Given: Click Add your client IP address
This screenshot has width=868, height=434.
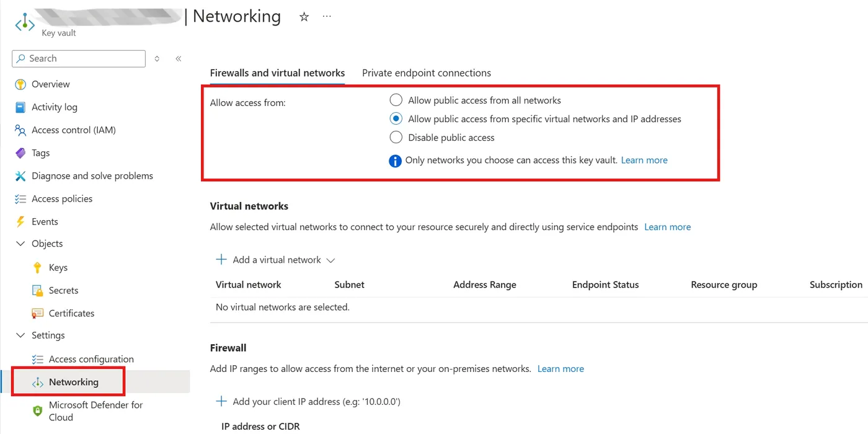Looking at the screenshot, I should click(x=308, y=402).
